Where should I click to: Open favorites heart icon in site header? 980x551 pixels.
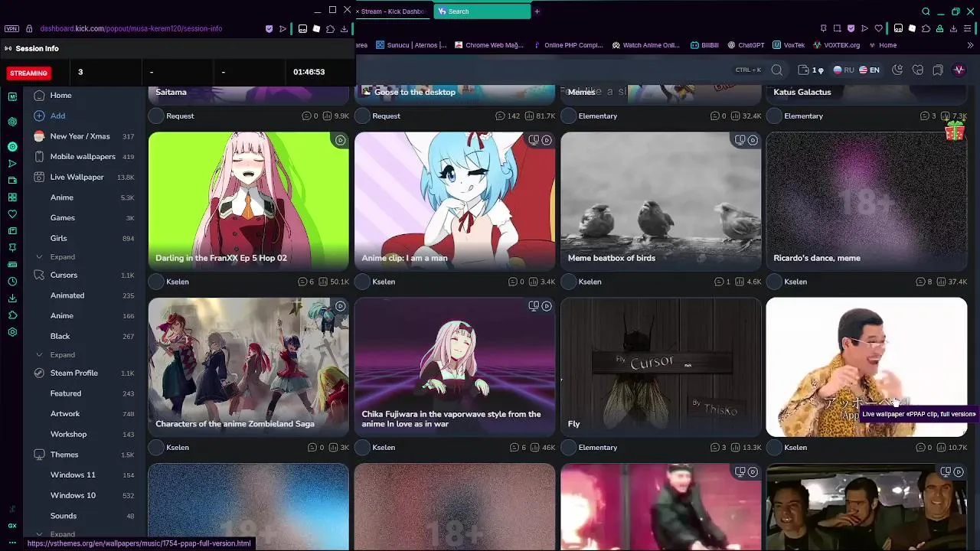tap(918, 70)
